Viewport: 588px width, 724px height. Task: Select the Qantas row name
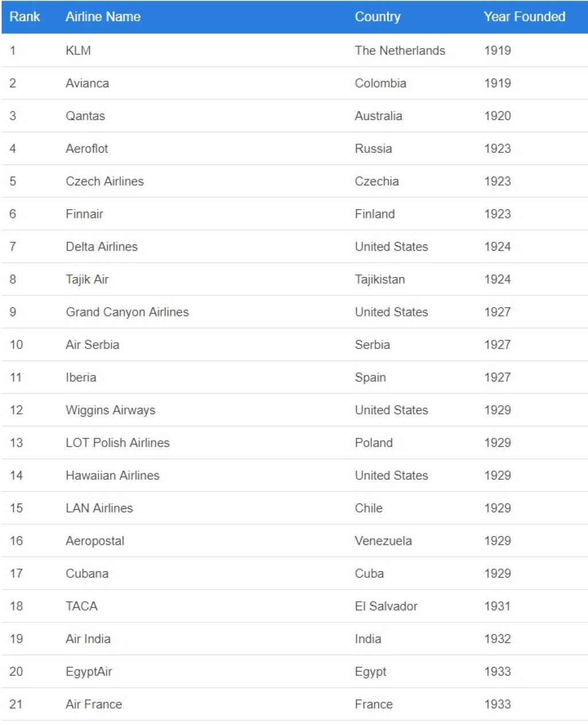tap(85, 116)
